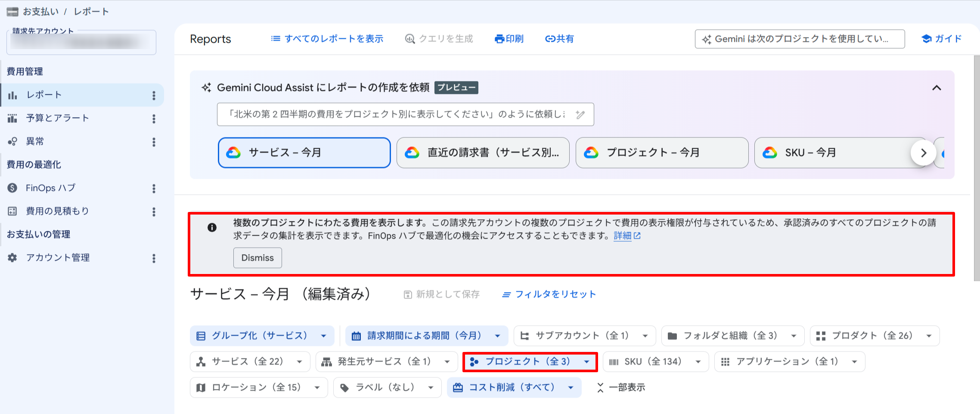The image size is (980, 414).
Task: Click the gear icon next to アカウント管理
Action: 12,258
